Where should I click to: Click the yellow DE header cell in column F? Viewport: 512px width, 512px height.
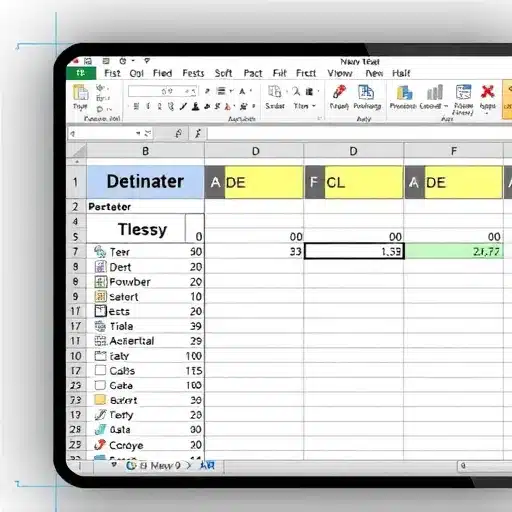tap(464, 182)
